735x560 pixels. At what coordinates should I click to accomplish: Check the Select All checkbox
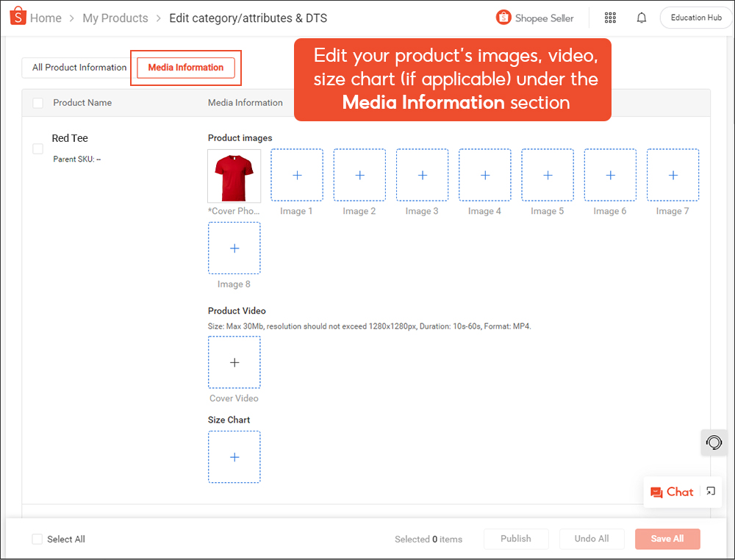(37, 539)
